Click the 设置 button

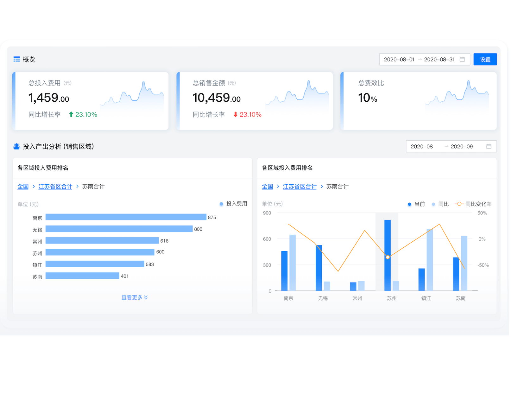pyautogui.click(x=485, y=59)
